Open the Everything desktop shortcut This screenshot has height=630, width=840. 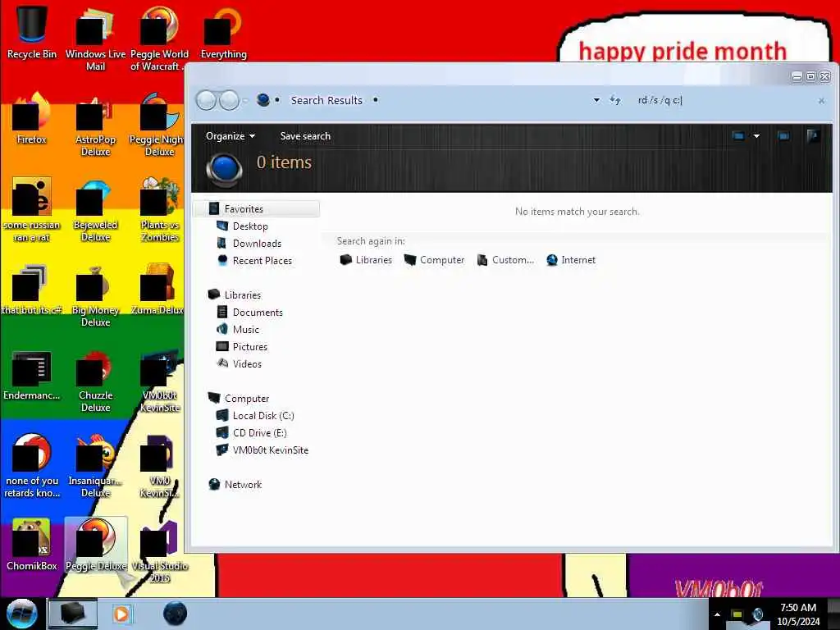pyautogui.click(x=223, y=32)
